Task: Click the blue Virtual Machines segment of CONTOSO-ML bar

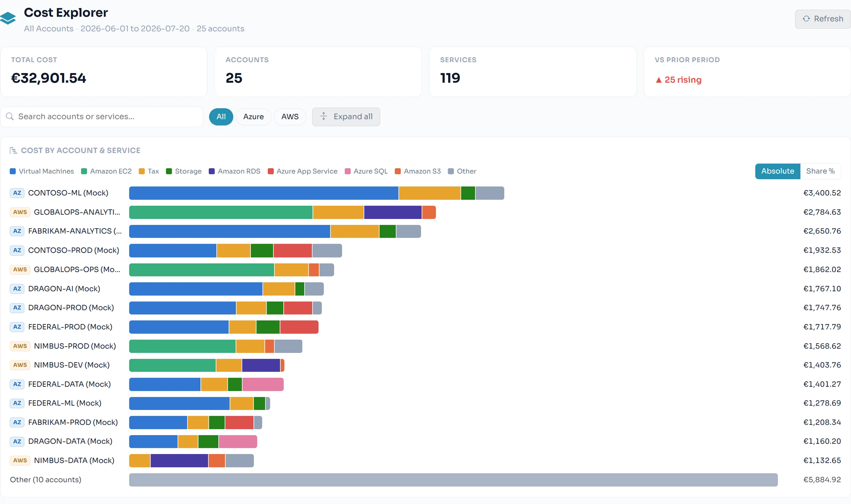Action: [264, 193]
